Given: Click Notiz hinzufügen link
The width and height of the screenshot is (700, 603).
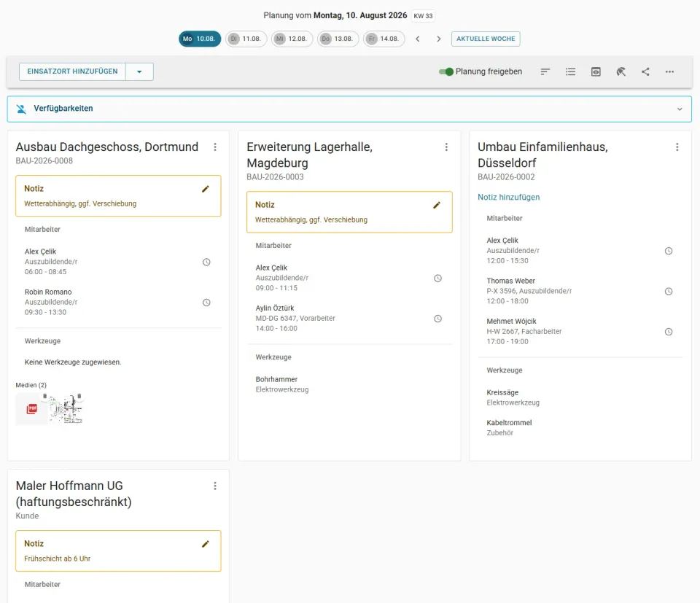Looking at the screenshot, I should [508, 198].
